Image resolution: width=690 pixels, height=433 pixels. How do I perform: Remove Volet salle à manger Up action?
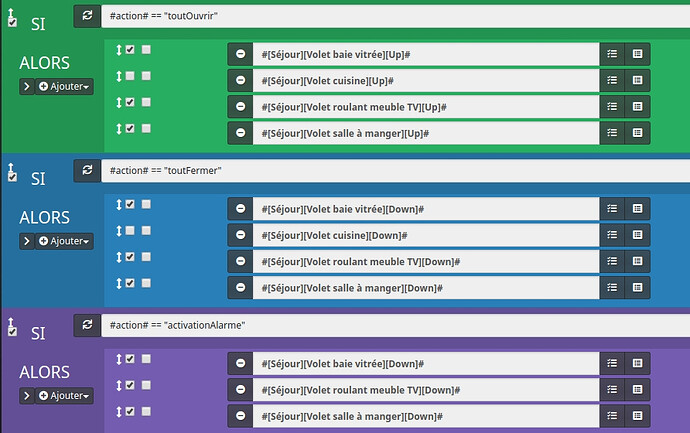240,133
